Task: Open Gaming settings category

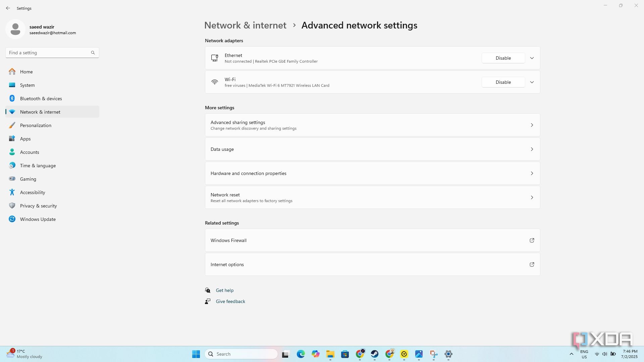Action: pos(52,179)
